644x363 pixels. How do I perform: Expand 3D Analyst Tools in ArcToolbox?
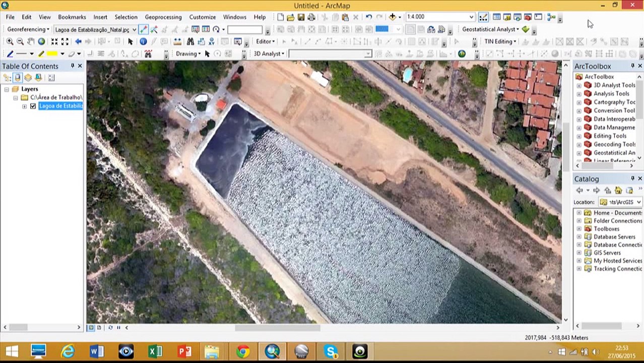pyautogui.click(x=578, y=85)
